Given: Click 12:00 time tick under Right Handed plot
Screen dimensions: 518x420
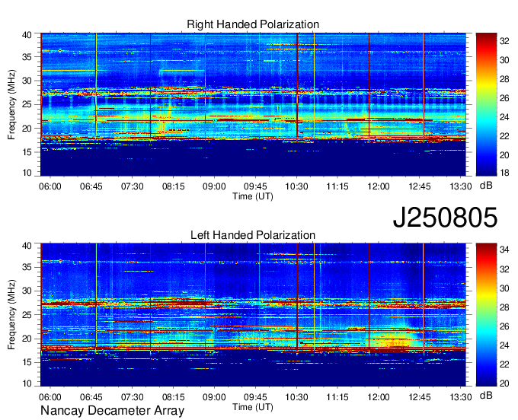Looking at the screenshot, I should [x=379, y=186].
